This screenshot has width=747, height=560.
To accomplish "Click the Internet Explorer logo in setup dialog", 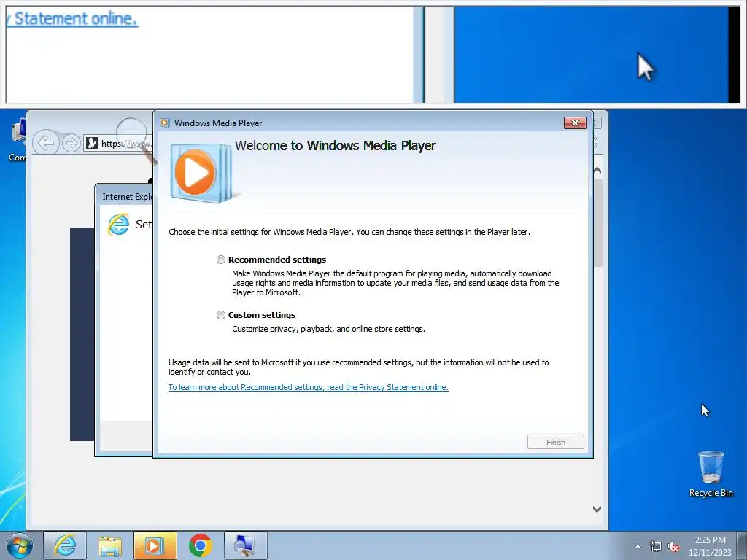I will click(x=118, y=224).
